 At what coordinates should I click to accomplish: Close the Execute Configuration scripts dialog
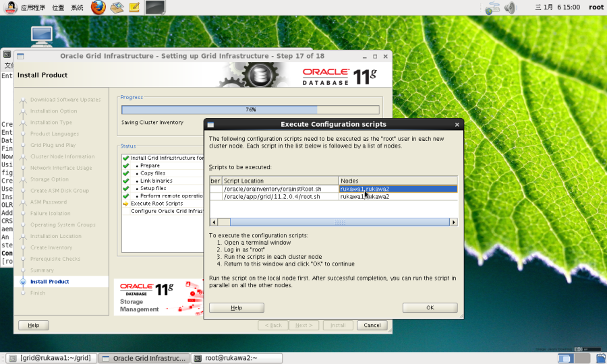[457, 125]
